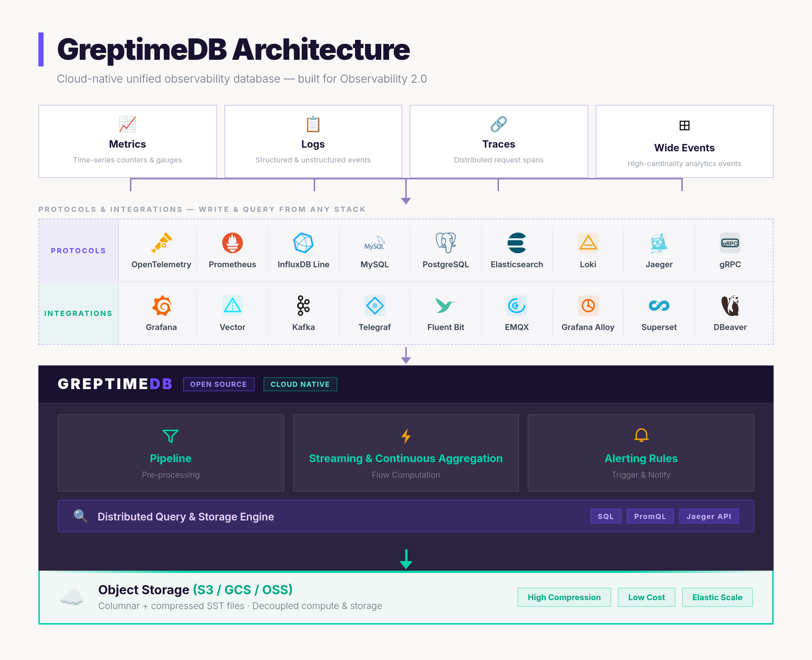The image size is (812, 660).
Task: Open the Wide Events card title
Action: coord(684,148)
